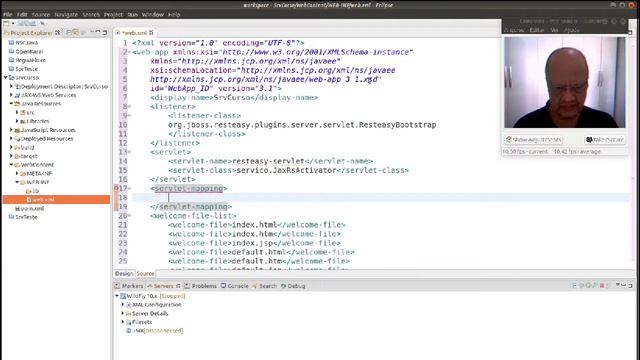This screenshot has height=360, width=640.
Task: Click the Show Adjustments button in webcam window
Action: pos(533,140)
